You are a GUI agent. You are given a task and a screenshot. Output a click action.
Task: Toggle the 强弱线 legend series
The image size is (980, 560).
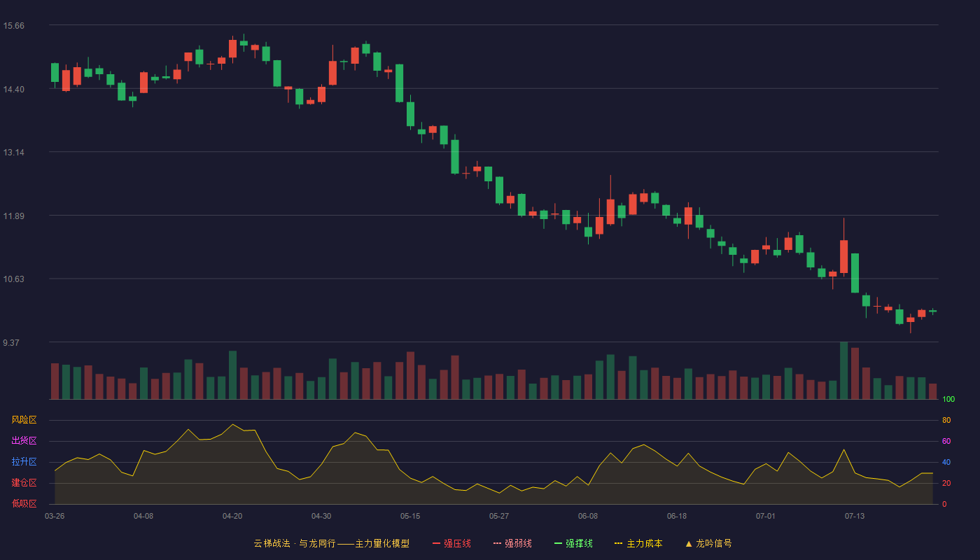(x=518, y=543)
